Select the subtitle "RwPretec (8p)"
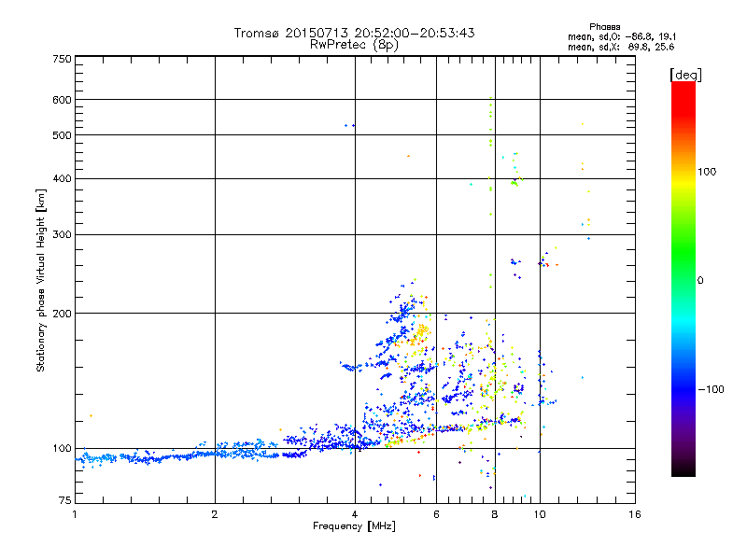 [354, 45]
